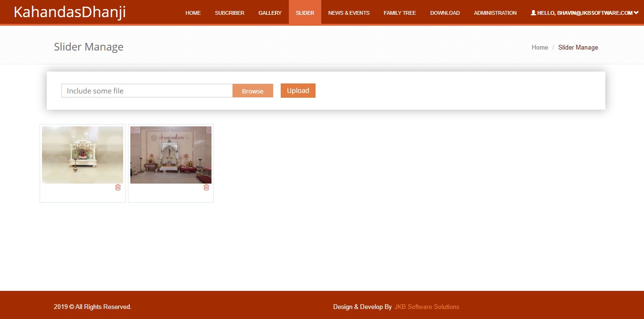The height and width of the screenshot is (319, 644).
Task: Click the 'Include some file' input field
Action: (x=147, y=91)
